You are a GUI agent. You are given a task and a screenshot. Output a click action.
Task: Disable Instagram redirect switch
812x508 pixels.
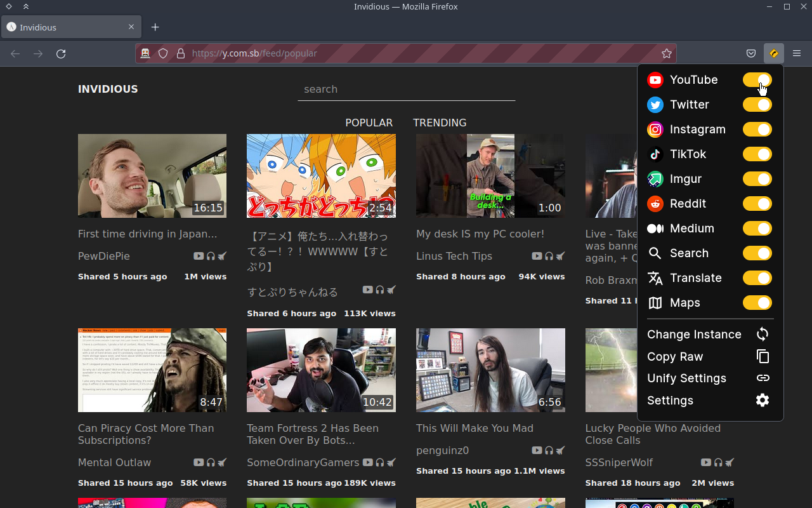coord(757,130)
